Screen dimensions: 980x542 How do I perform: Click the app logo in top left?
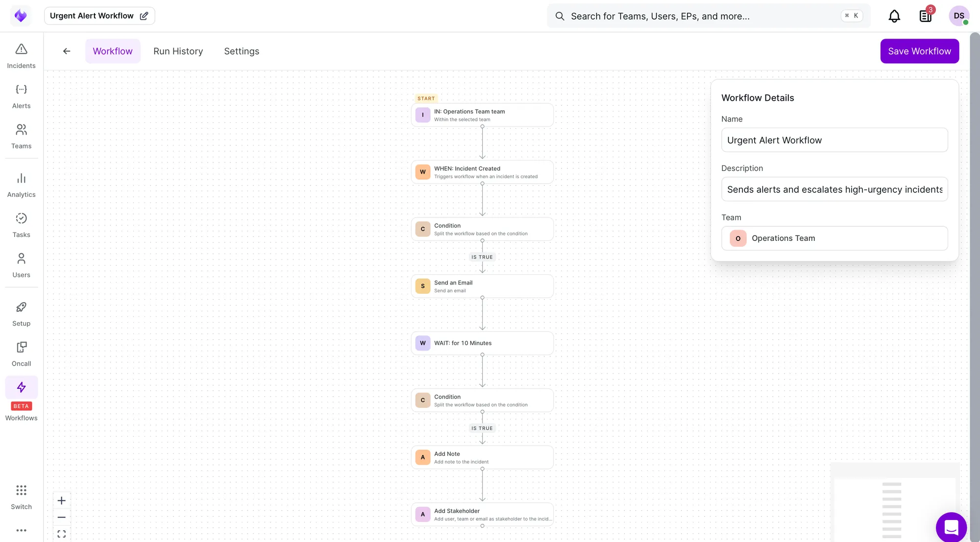point(21,16)
